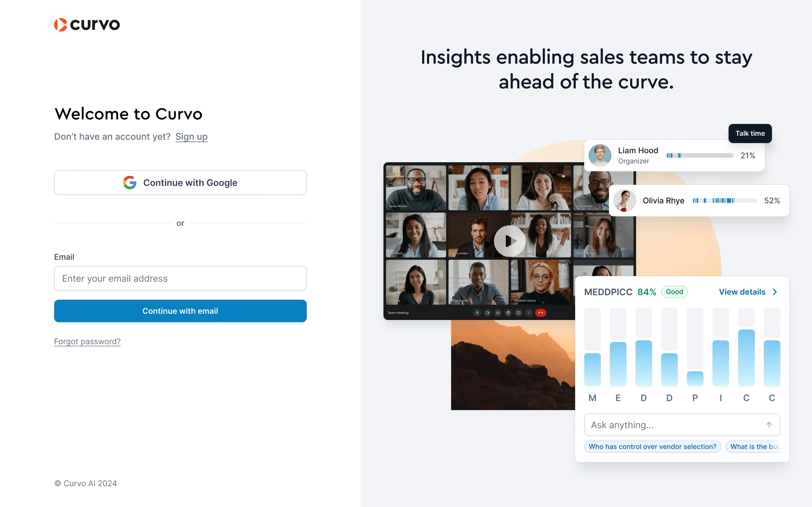Expand vendor selection suggested prompt
This screenshot has width=812, height=507.
click(653, 446)
